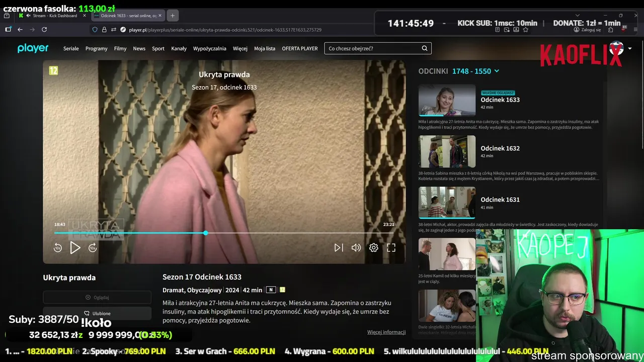Viewport: 644px width, 362px height.
Task: Select the Odcinek 1631 title
Action: tap(500, 200)
